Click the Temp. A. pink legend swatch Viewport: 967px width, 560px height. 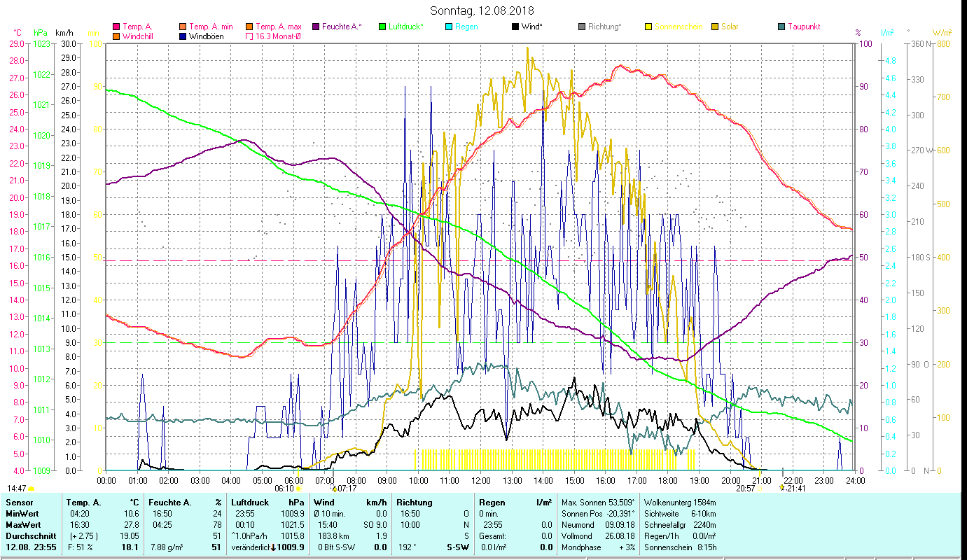[x=116, y=27]
